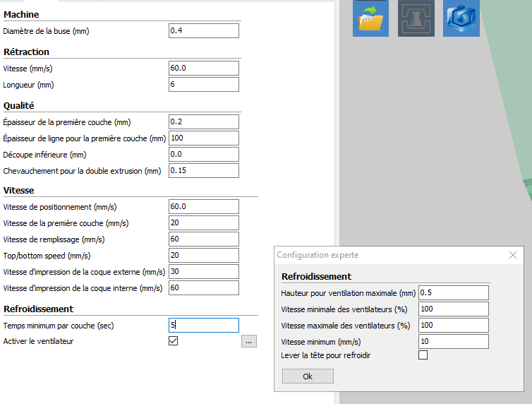
Task: Click the Découpe inférieure (mm) label
Action: [44, 155]
